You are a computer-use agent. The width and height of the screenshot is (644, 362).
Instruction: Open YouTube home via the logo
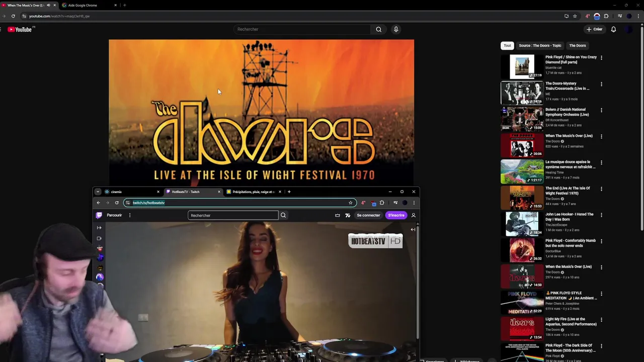(x=20, y=30)
